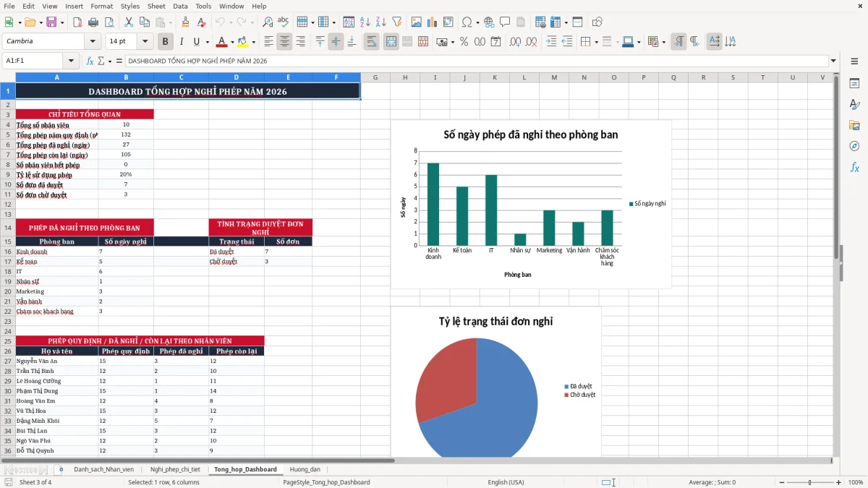868x488 pixels.
Task: Expand the background color dropdown arrow
Action: click(253, 42)
